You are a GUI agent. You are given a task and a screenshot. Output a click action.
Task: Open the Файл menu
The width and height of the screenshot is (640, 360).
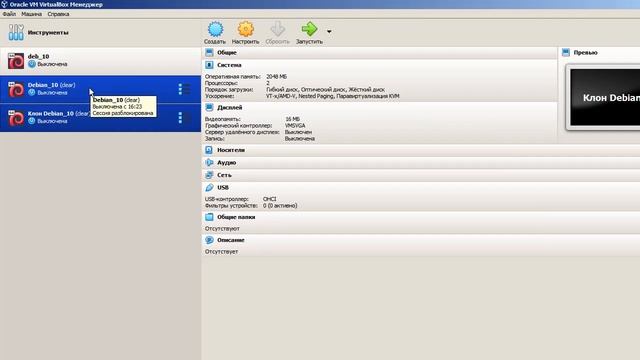click(x=9, y=14)
